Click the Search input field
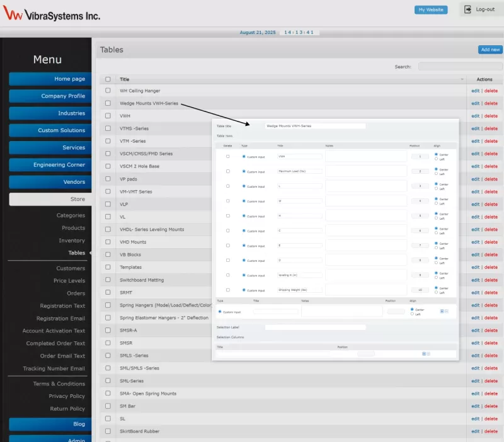This screenshot has height=442, width=504. tap(460, 66)
